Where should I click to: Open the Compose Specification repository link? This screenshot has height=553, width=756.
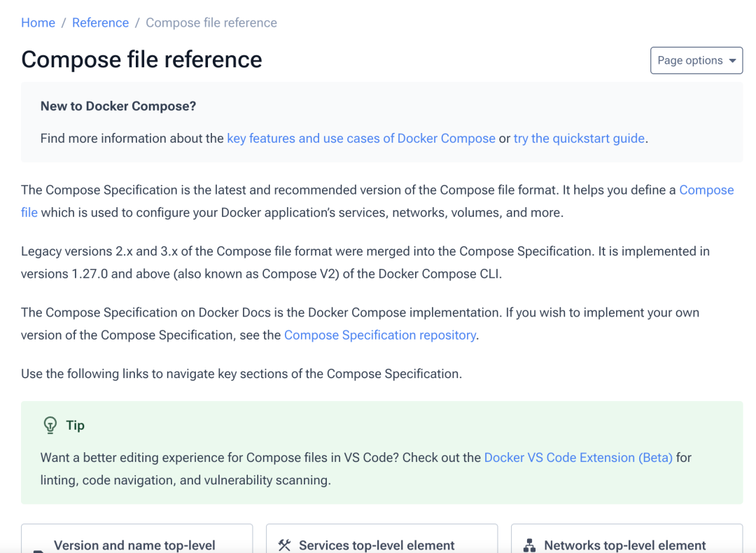tap(380, 335)
